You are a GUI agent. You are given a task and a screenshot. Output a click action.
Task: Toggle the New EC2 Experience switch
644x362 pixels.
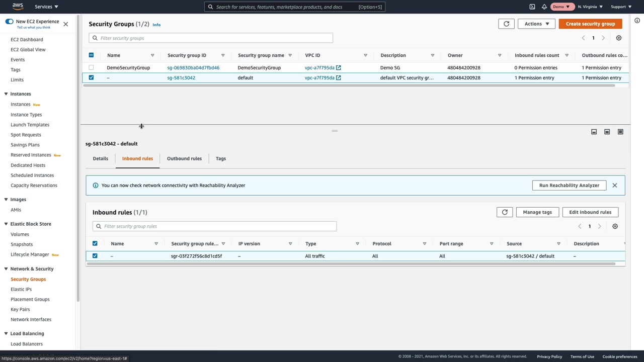(x=9, y=22)
